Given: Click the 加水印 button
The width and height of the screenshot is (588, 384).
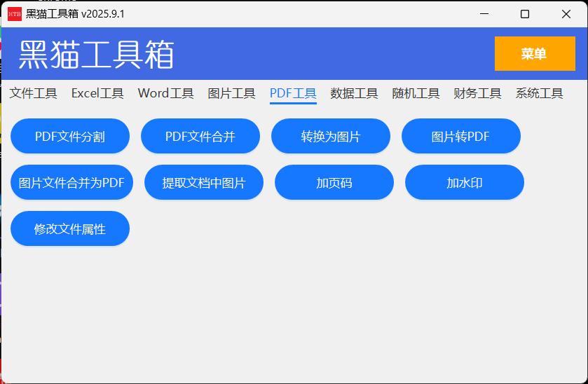Looking at the screenshot, I should point(465,183).
